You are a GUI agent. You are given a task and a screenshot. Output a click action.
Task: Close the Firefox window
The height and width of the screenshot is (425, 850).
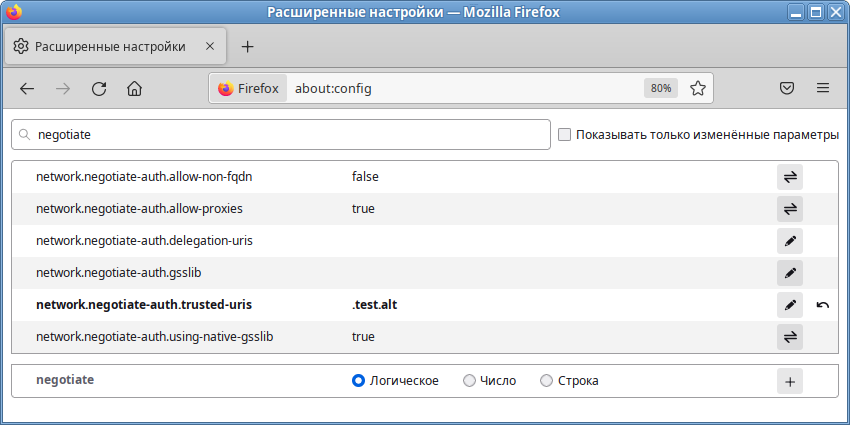(834, 12)
